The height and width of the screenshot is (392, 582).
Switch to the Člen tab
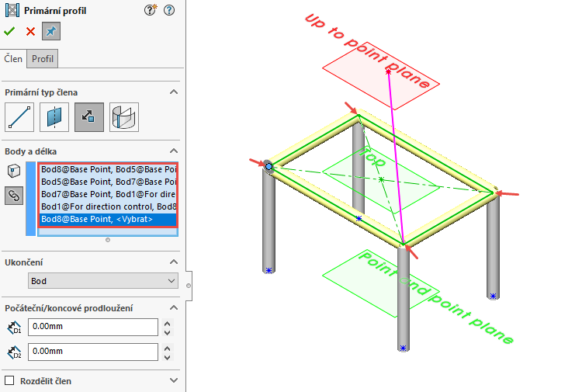pyautogui.click(x=13, y=59)
